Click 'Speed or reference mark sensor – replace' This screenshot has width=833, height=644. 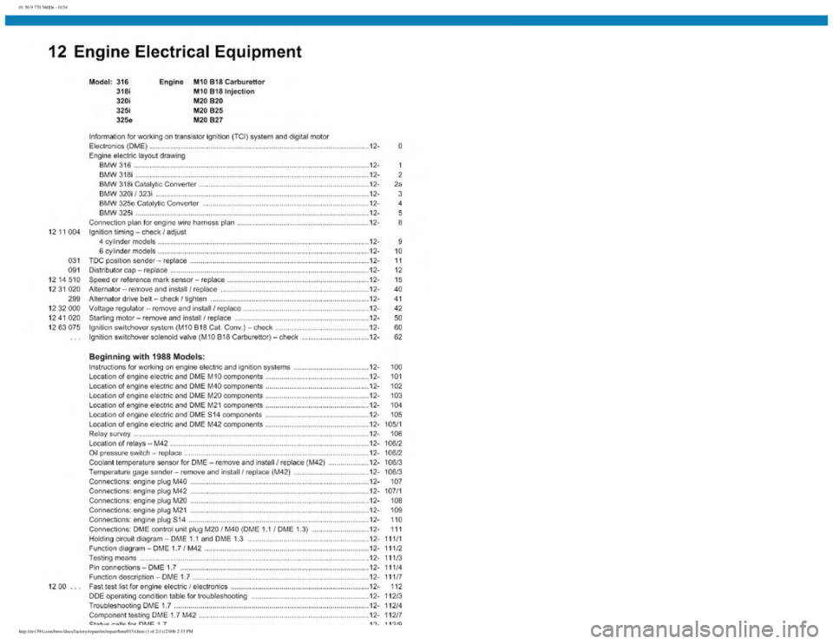[x=246, y=280]
